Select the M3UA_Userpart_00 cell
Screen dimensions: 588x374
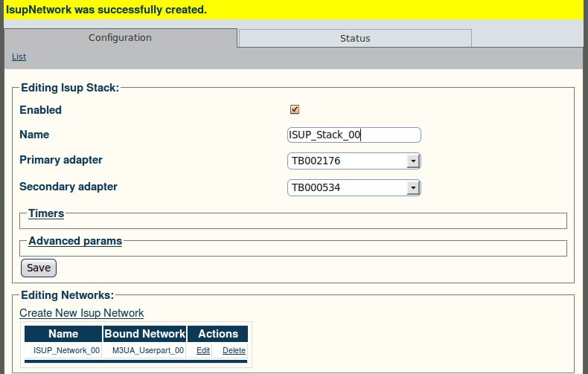point(144,350)
